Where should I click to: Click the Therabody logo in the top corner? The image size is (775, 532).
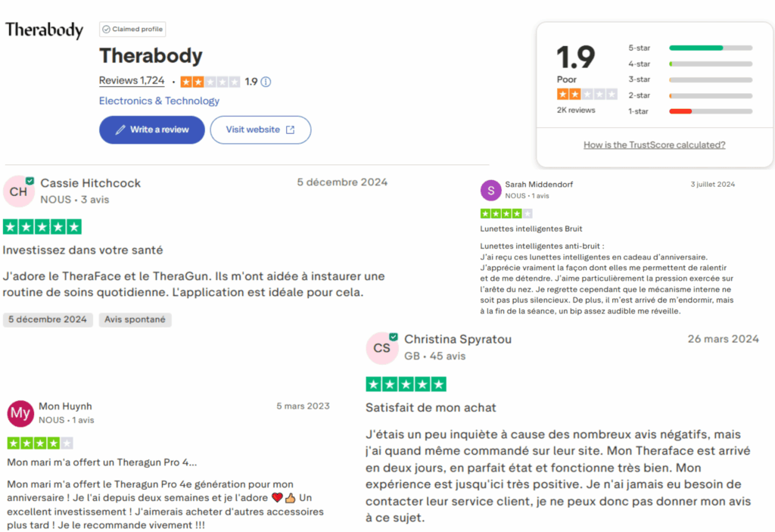(43, 30)
